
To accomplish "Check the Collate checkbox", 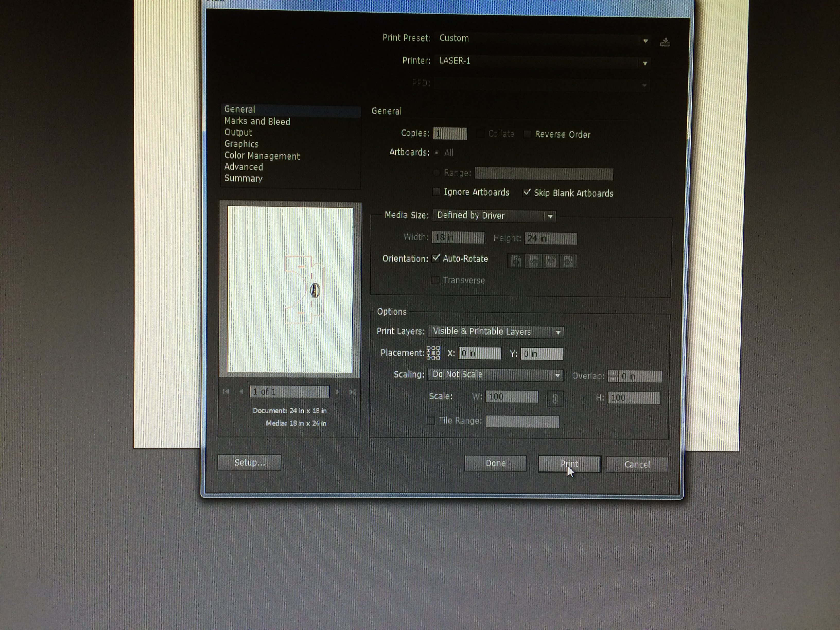I will tap(481, 134).
